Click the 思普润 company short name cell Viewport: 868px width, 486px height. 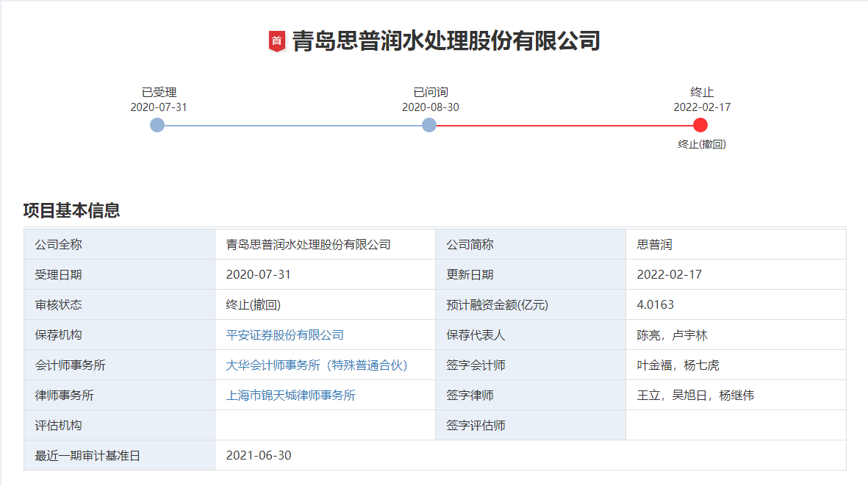pyautogui.click(x=655, y=244)
